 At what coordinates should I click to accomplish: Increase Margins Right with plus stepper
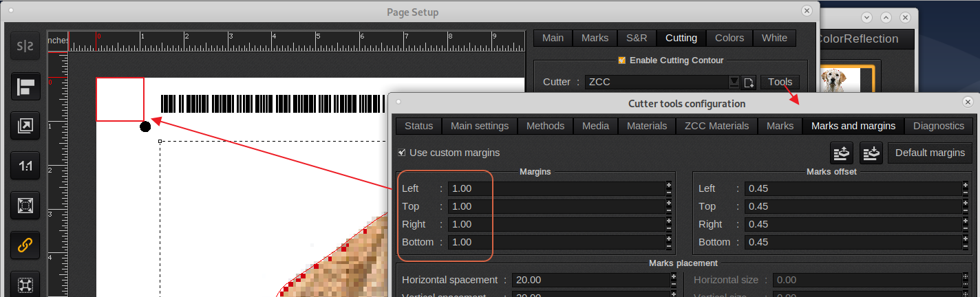point(668,221)
